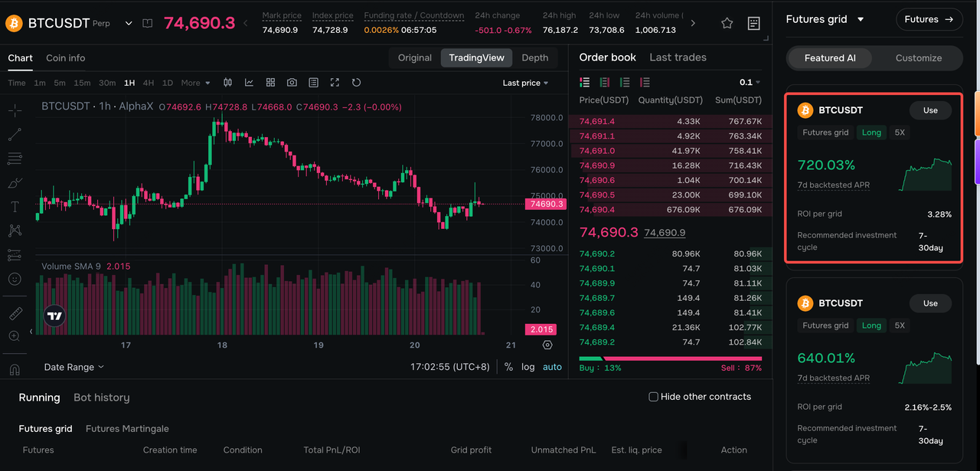This screenshot has height=471, width=980.
Task: Select the trend line drawing tool
Action: point(15,135)
